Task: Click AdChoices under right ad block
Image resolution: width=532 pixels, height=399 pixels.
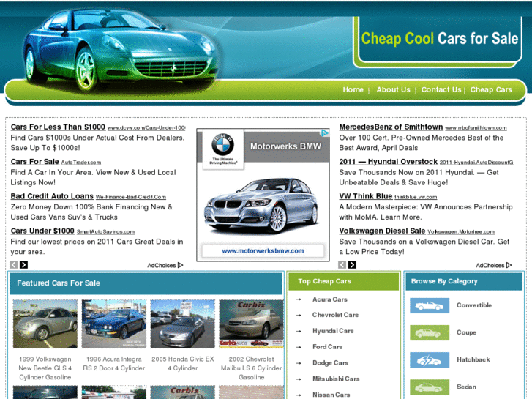Action: click(494, 265)
